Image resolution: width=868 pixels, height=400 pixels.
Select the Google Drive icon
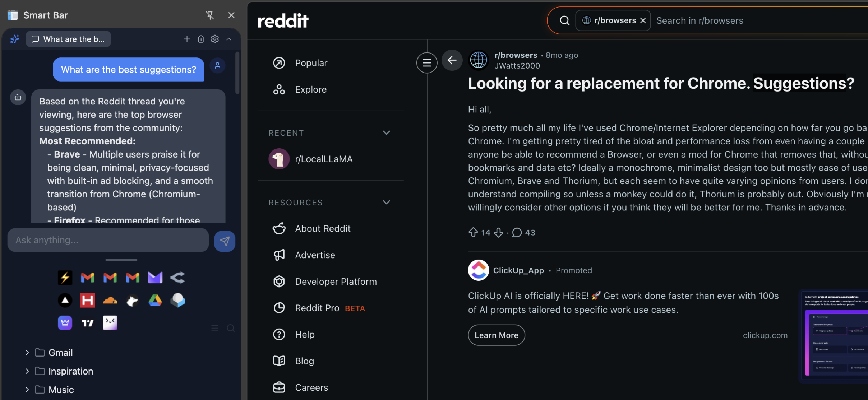pos(154,300)
